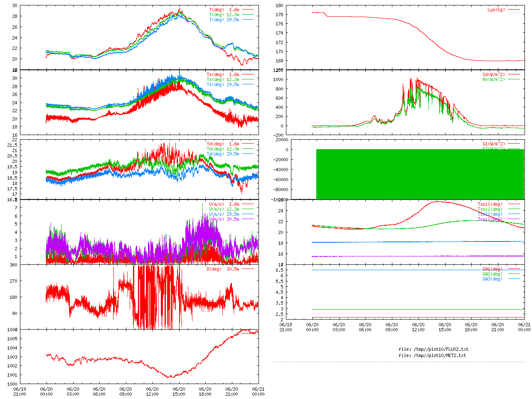The image size is (532, 399).
Task: Select the 'Ts(deg) 12.3m' legend entry
Action: (x=223, y=79)
